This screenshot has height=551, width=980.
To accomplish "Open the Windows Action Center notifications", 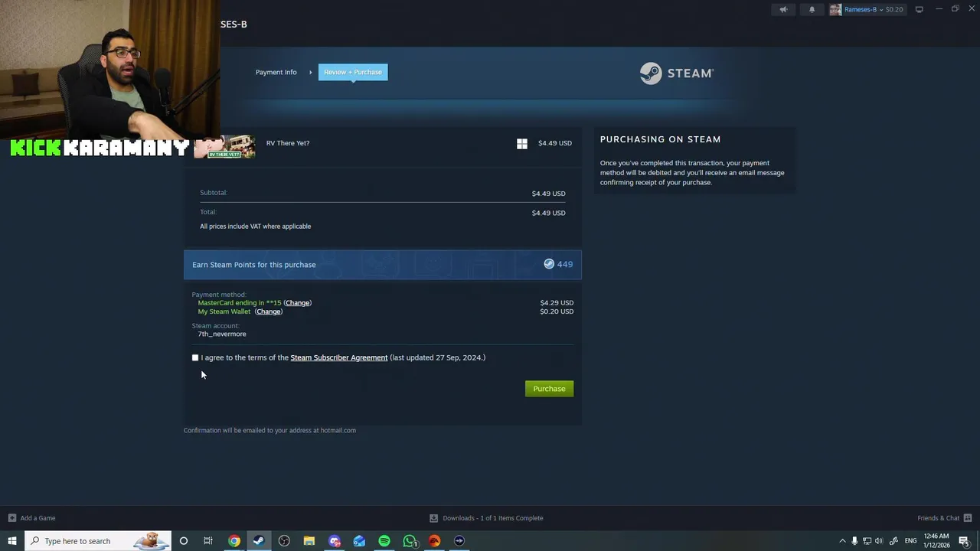I will [965, 541].
